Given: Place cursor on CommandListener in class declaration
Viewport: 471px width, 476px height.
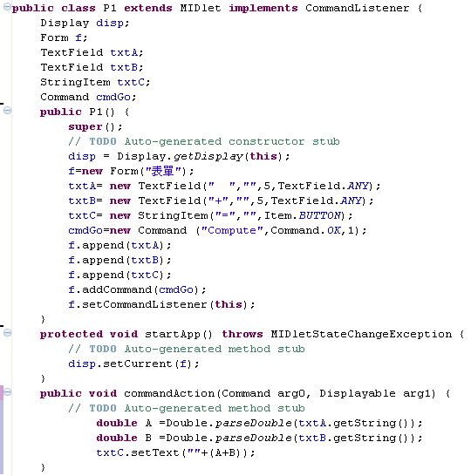Looking at the screenshot, I should coord(357,8).
